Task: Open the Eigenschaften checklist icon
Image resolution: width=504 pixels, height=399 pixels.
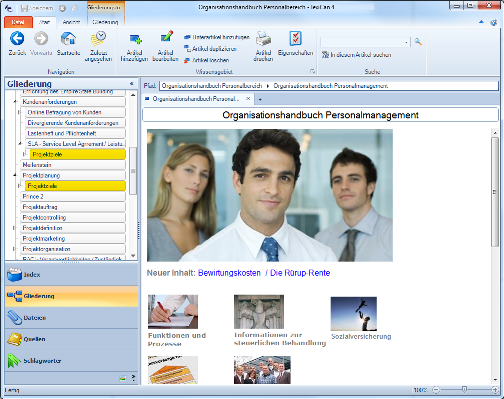Action: coord(295,38)
